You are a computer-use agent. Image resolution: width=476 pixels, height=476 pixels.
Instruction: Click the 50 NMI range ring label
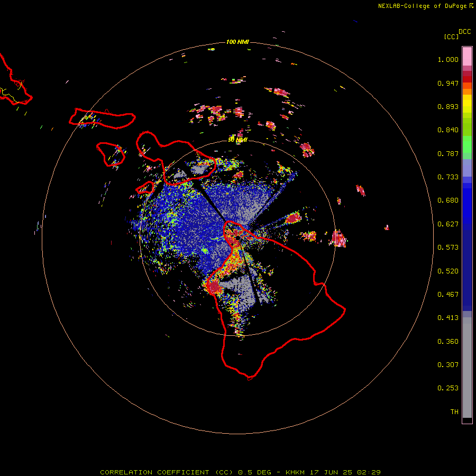(237, 140)
